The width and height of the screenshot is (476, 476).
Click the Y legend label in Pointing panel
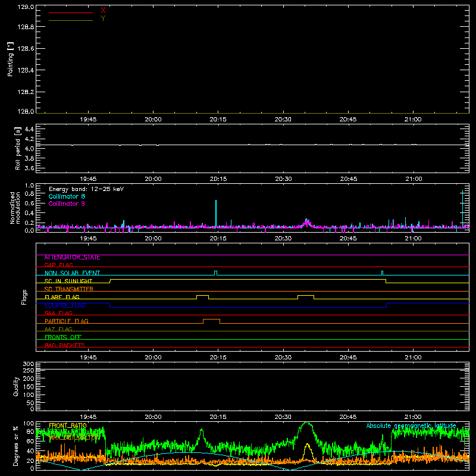point(103,18)
